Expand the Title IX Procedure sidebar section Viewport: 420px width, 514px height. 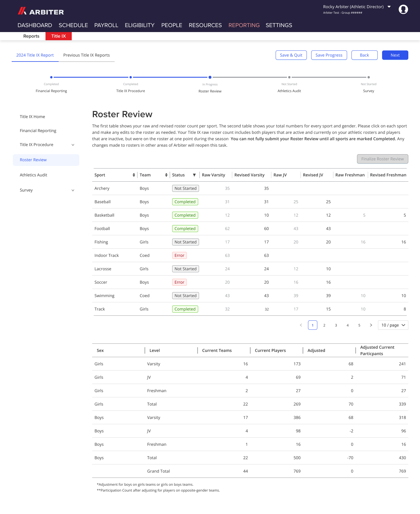tap(73, 145)
